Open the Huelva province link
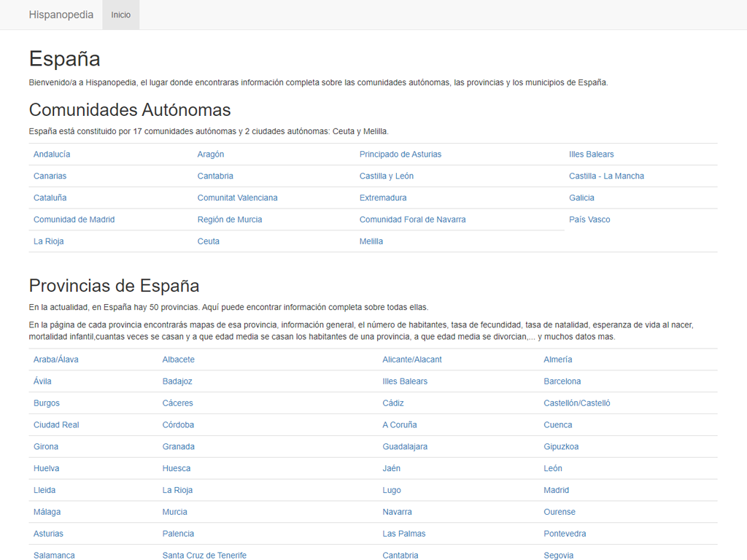Image resolution: width=747 pixels, height=560 pixels. 46,470
